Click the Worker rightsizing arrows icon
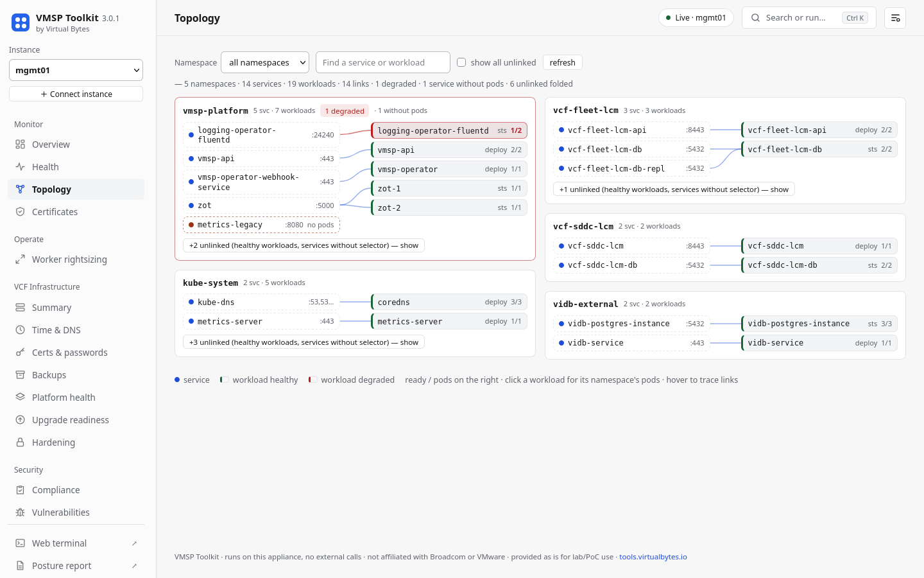This screenshot has height=578, width=924. pos(21,259)
